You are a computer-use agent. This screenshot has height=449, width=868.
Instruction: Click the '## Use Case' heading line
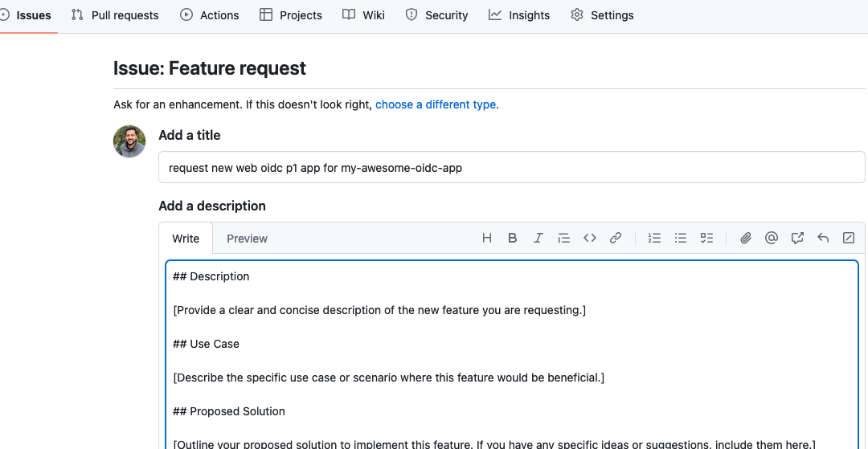(206, 344)
